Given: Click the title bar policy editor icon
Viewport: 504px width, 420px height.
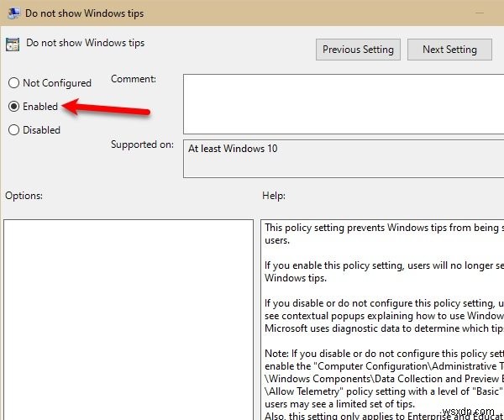Looking at the screenshot, I should (13, 13).
